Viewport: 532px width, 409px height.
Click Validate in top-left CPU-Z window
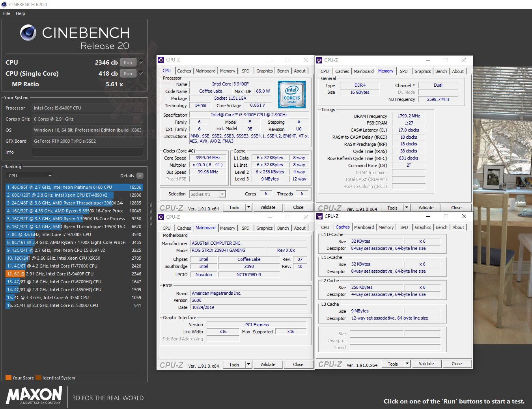point(268,207)
